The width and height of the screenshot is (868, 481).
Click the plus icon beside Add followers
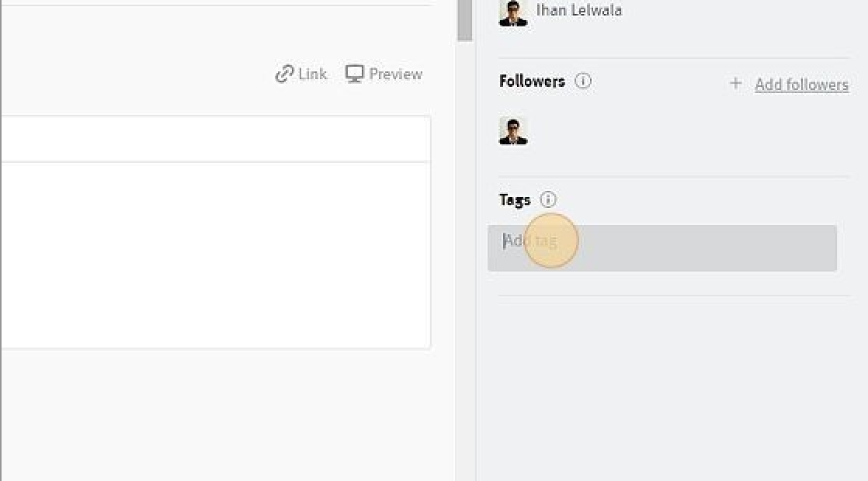tap(735, 84)
